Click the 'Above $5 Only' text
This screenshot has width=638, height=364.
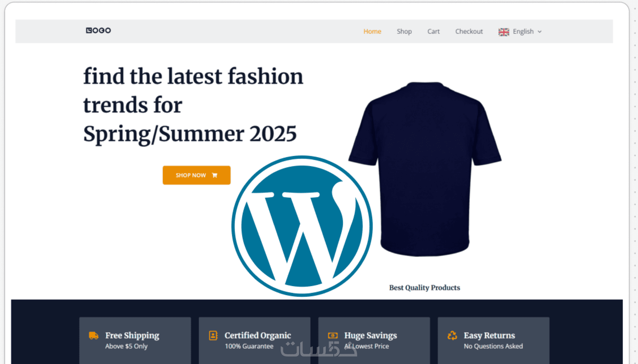pos(126,346)
